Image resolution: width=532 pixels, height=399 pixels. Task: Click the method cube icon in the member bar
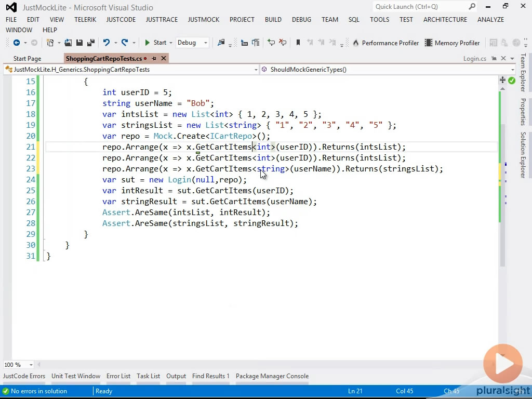point(264,70)
